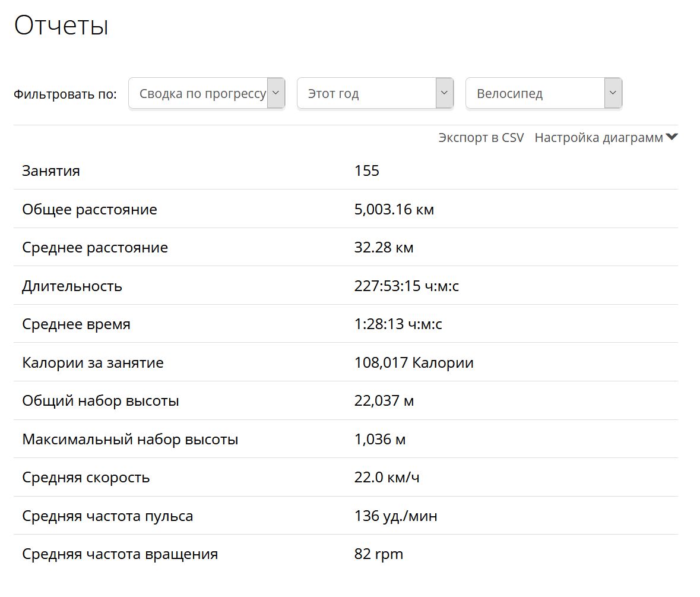
Task: Open the 'Этот год' period dropdown
Action: 366,93
